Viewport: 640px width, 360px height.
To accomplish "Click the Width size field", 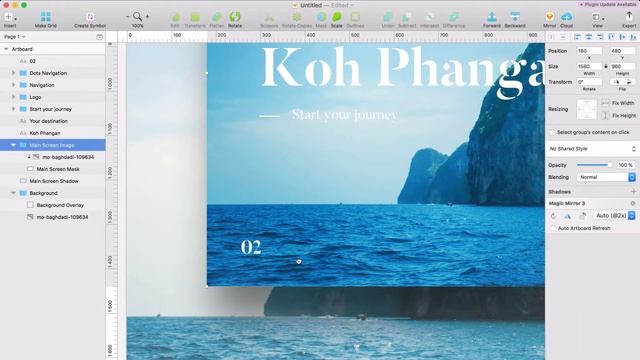I will tap(589, 66).
